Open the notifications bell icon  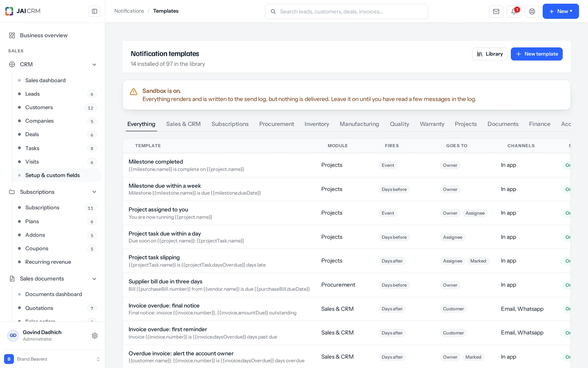[x=514, y=11]
